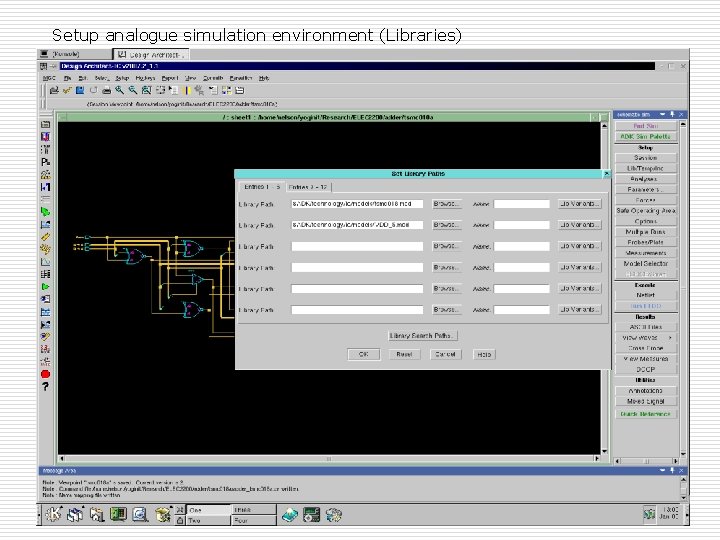Open Lib Variants for the second library path
This screenshot has width=720, height=540.
coord(580,224)
